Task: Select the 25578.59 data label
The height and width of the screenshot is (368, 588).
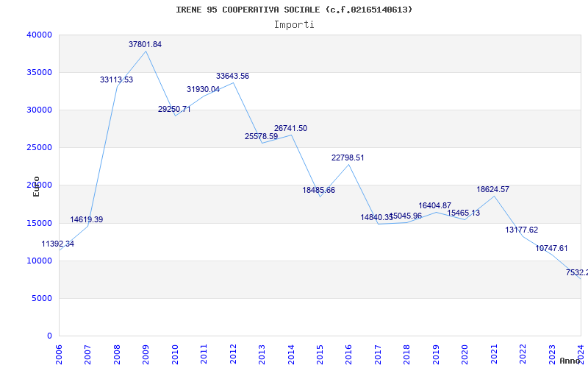Action: coord(262,137)
